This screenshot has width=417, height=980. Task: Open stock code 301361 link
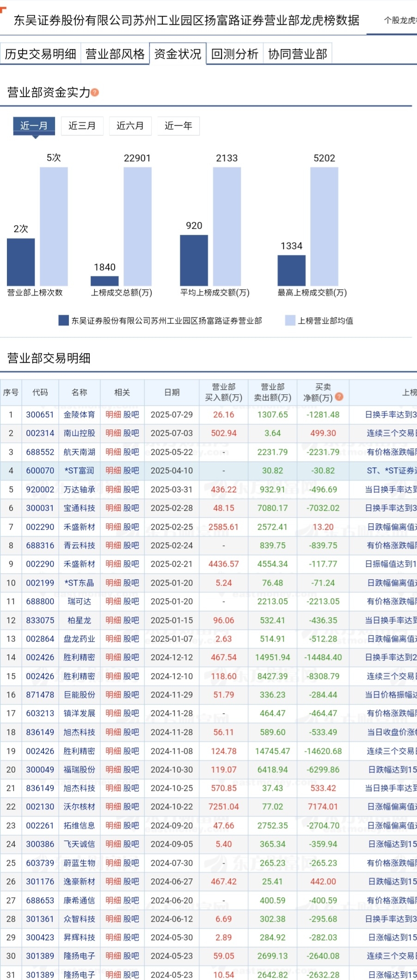tap(40, 919)
